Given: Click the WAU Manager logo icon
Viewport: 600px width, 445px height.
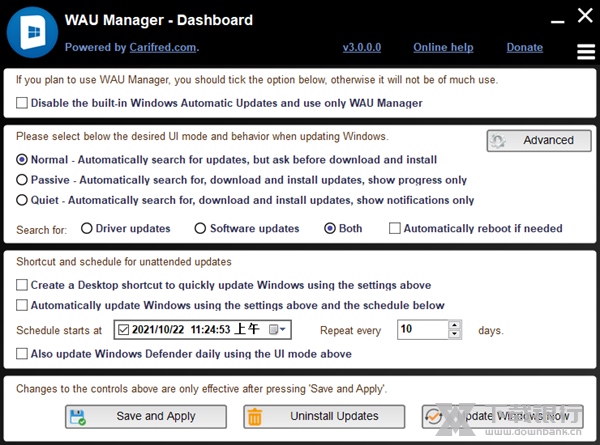Looking at the screenshot, I should pyautogui.click(x=32, y=32).
